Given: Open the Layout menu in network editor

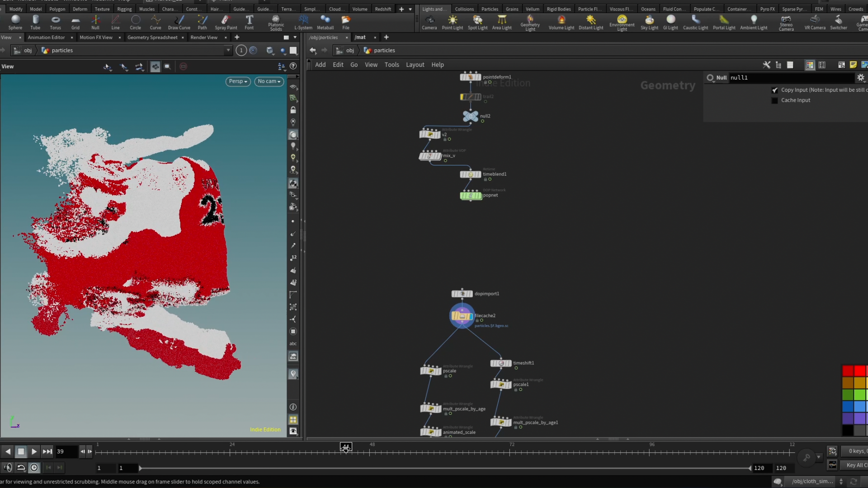Looking at the screenshot, I should (x=415, y=65).
